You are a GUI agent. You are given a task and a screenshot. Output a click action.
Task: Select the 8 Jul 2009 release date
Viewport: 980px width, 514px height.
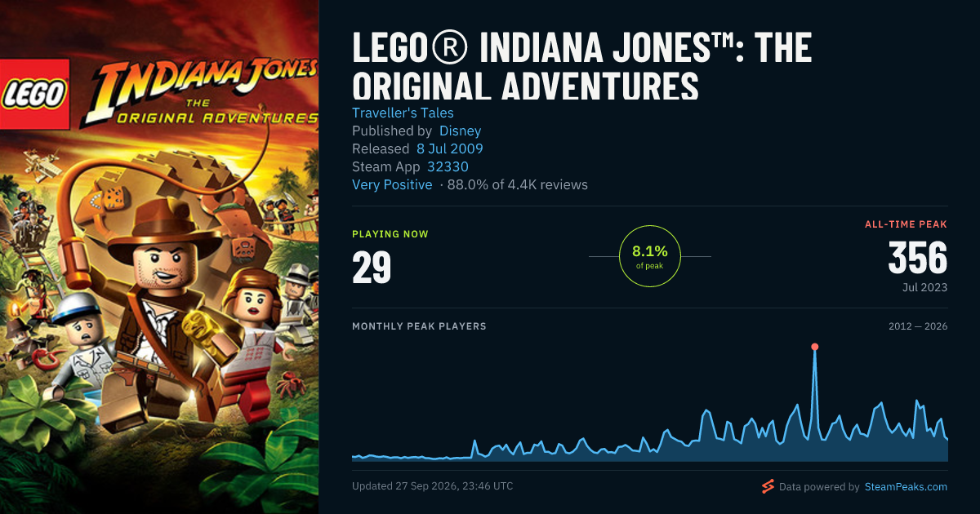(449, 148)
